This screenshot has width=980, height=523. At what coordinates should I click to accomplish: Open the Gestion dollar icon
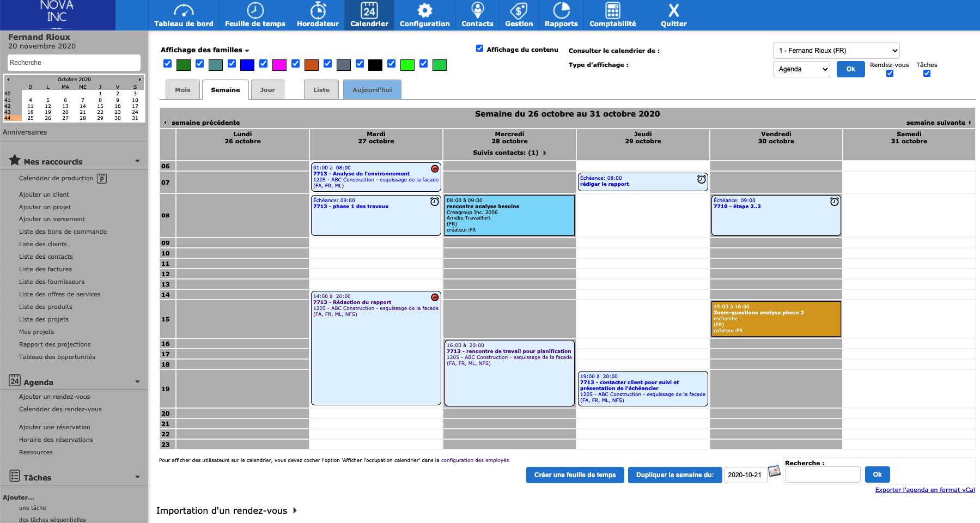pos(519,11)
